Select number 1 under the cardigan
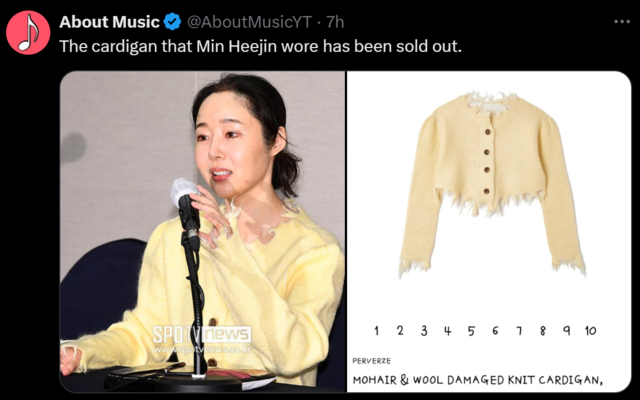This screenshot has width=640, height=400. [x=376, y=331]
